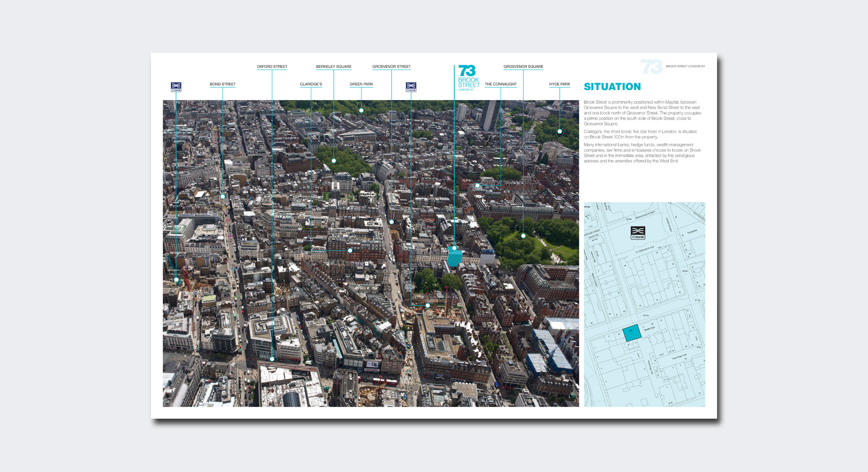Click the highlighted teal building in aerial photo
Image resolution: width=868 pixels, height=472 pixels.
coord(455,258)
